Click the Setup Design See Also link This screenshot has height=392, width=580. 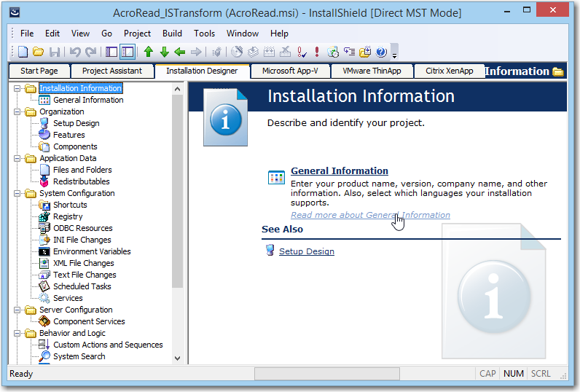click(x=306, y=251)
